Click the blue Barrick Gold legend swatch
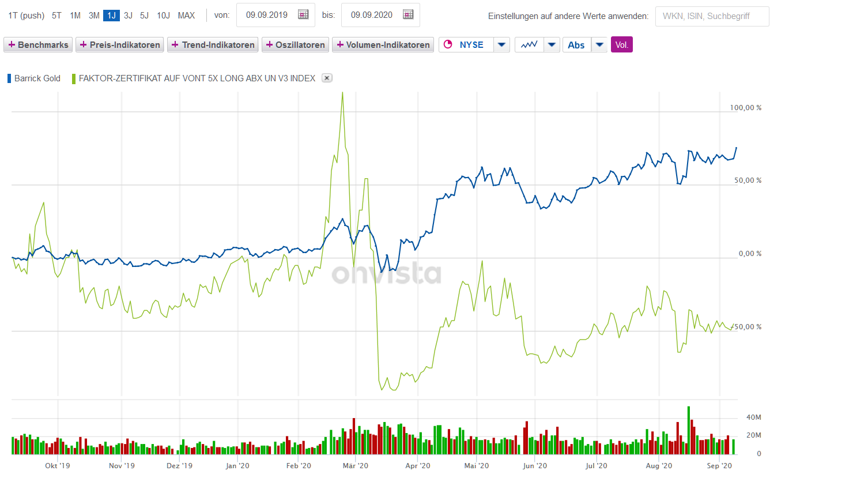The height and width of the screenshot is (478, 868). [x=9, y=78]
